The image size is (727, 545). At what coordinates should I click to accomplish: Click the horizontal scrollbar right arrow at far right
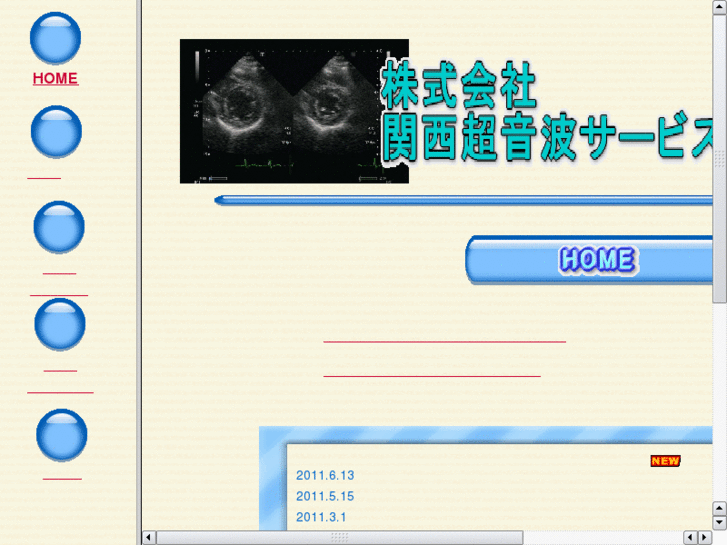pyautogui.click(x=705, y=538)
